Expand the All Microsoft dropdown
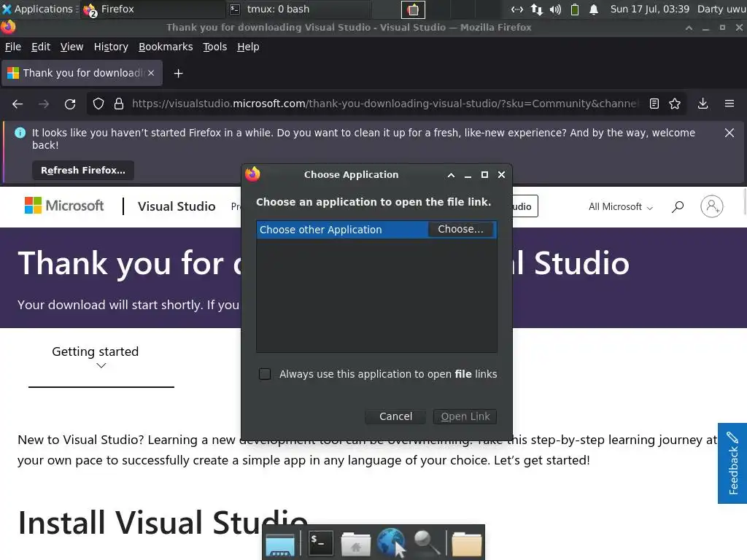This screenshot has width=747, height=560. (x=620, y=206)
